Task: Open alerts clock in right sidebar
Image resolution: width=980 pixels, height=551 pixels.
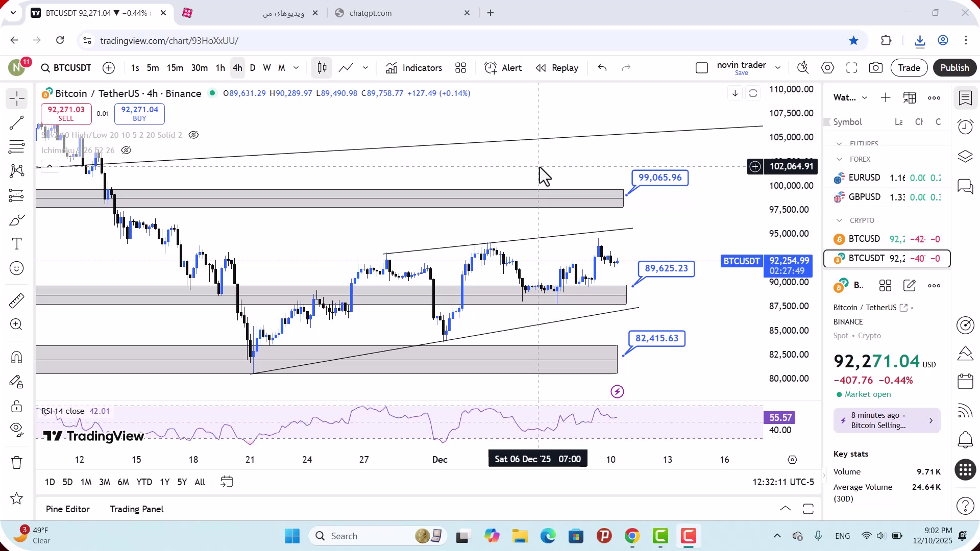Action: coord(965,127)
